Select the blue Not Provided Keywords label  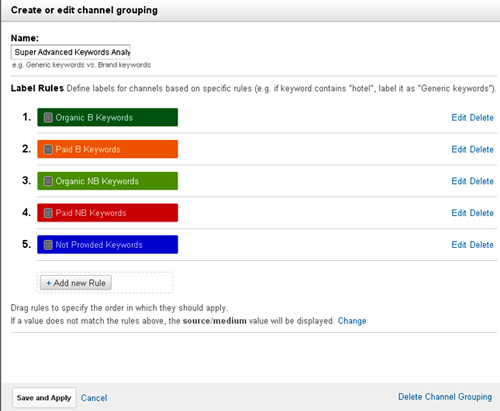(107, 245)
